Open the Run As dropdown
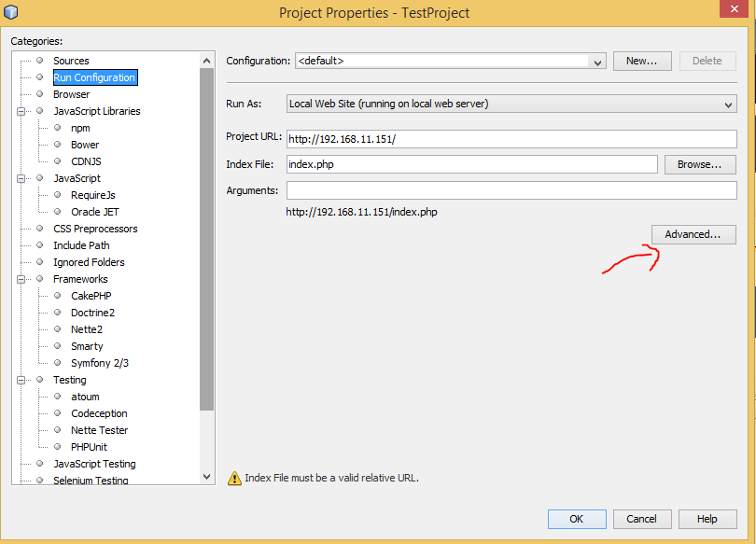Image resolution: width=756 pixels, height=544 pixels. tap(511, 104)
